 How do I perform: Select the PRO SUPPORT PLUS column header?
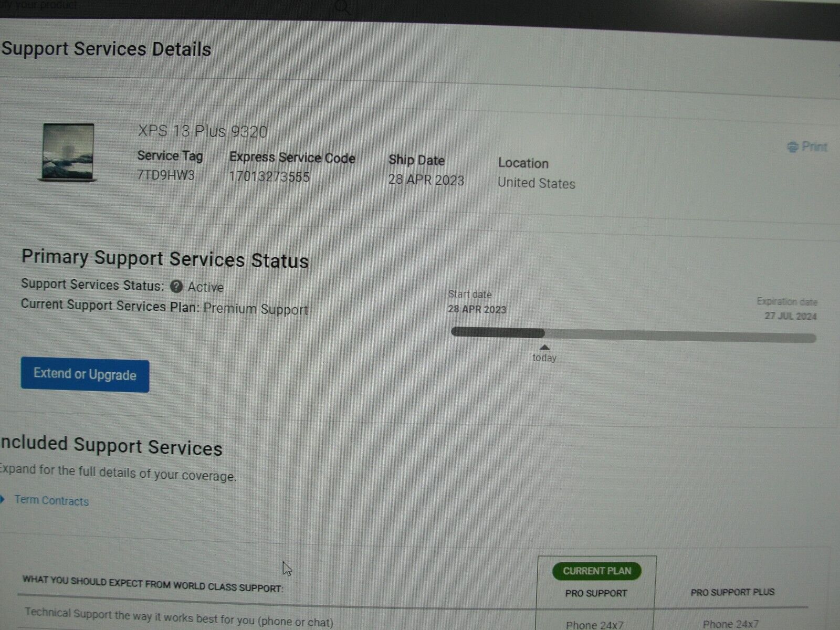[x=732, y=592]
